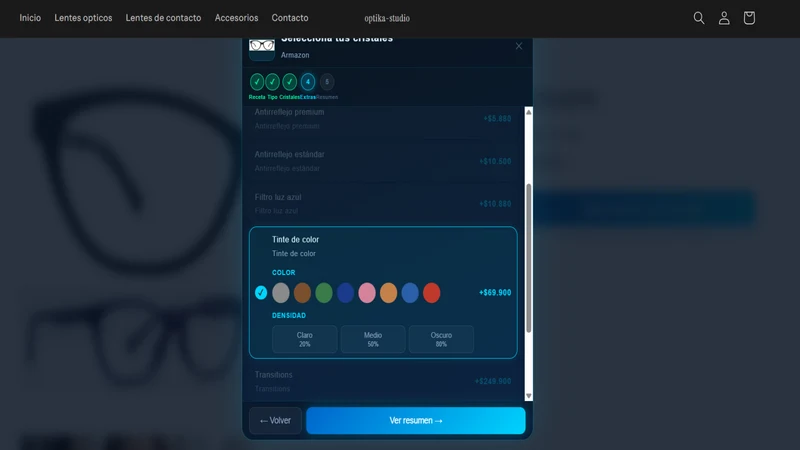The width and height of the screenshot is (800, 450).
Task: Click the +$5.880 premium price
Action: click(497, 118)
